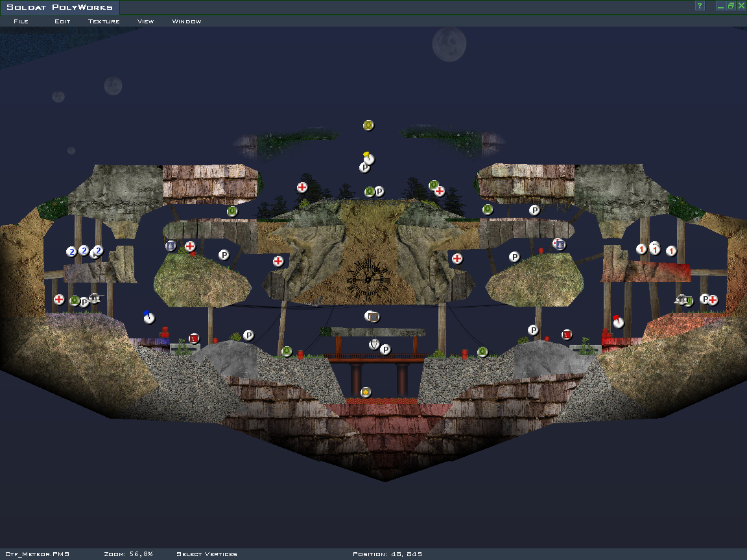Click the clock scenery in the center rock
The image size is (747, 560).
(368, 279)
